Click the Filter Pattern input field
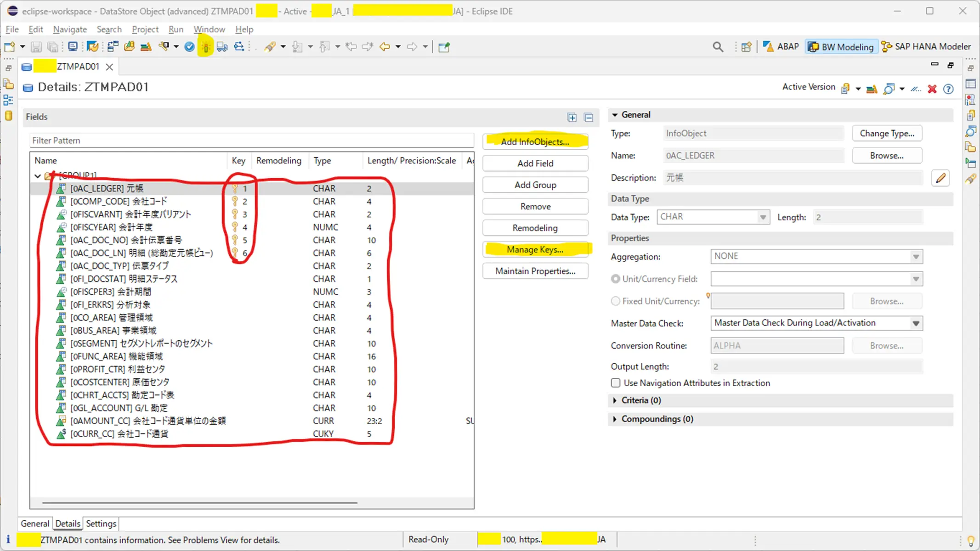The image size is (980, 551). coord(252,141)
